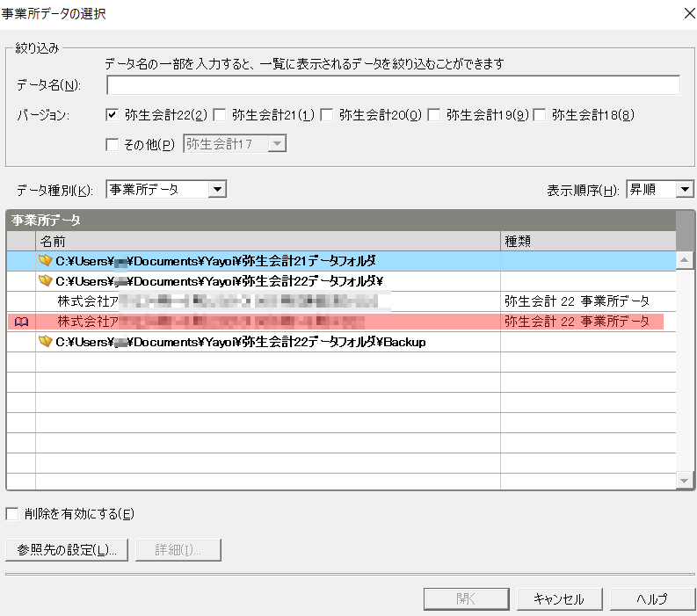
Task: Open 参照先の設定(L)... settings
Action: [67, 550]
